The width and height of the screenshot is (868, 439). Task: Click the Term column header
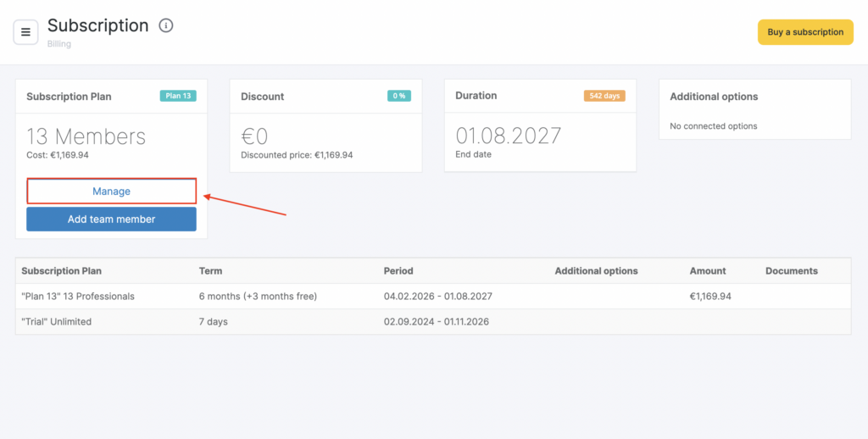210,271
